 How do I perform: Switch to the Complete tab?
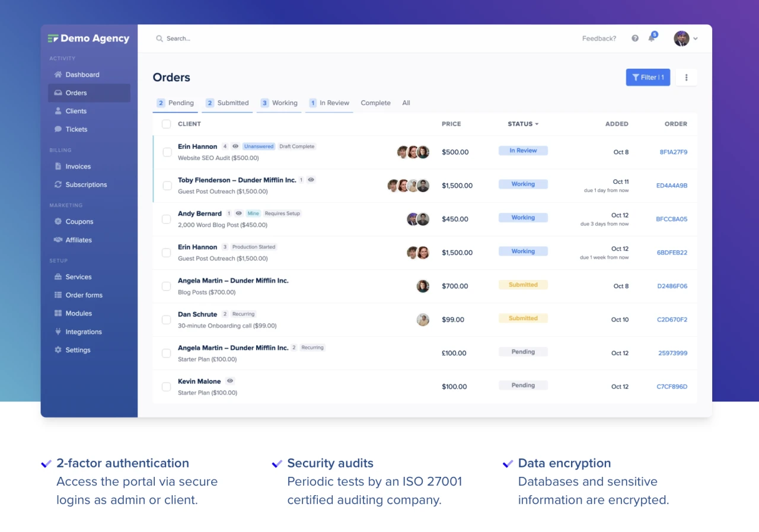click(x=375, y=103)
